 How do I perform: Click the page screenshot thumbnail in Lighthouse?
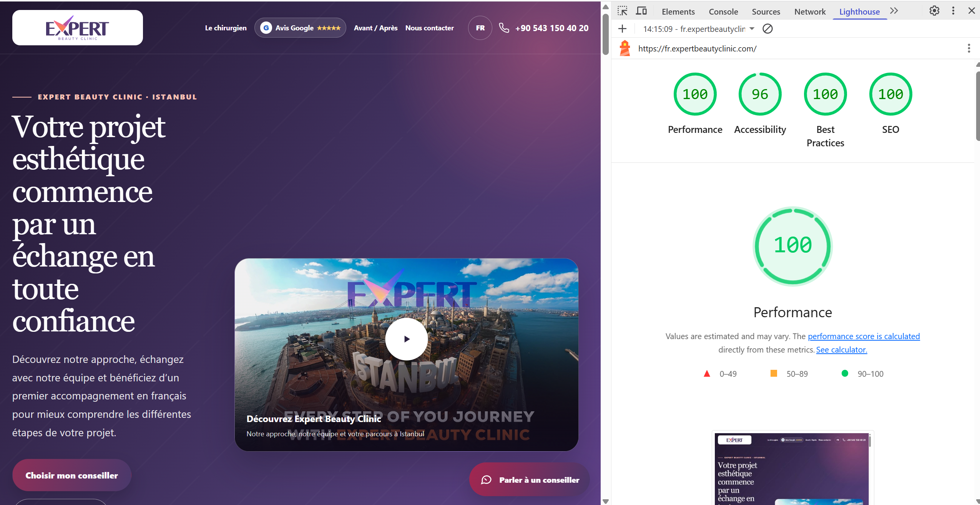[x=792, y=469]
